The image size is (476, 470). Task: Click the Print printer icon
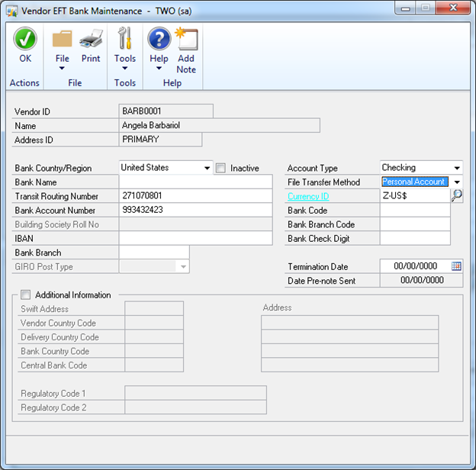click(x=91, y=38)
